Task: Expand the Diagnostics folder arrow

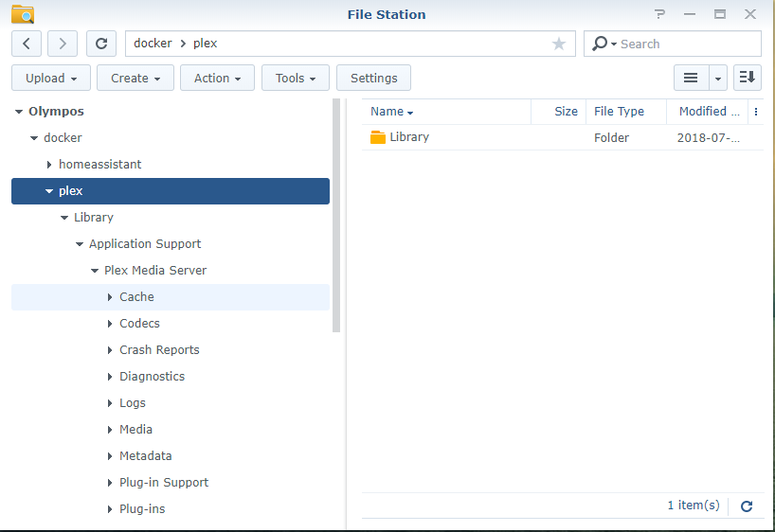Action: click(x=110, y=377)
